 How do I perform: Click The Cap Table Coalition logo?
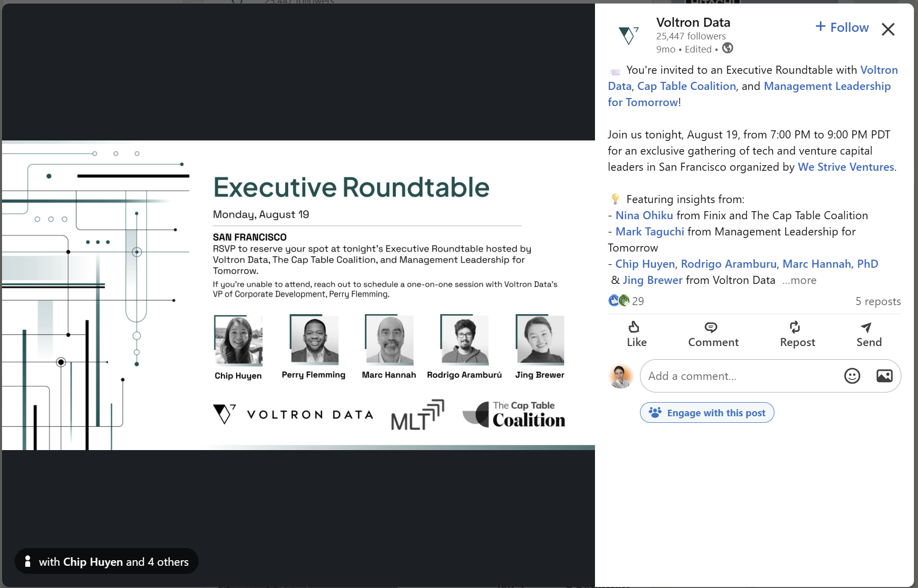coord(514,415)
